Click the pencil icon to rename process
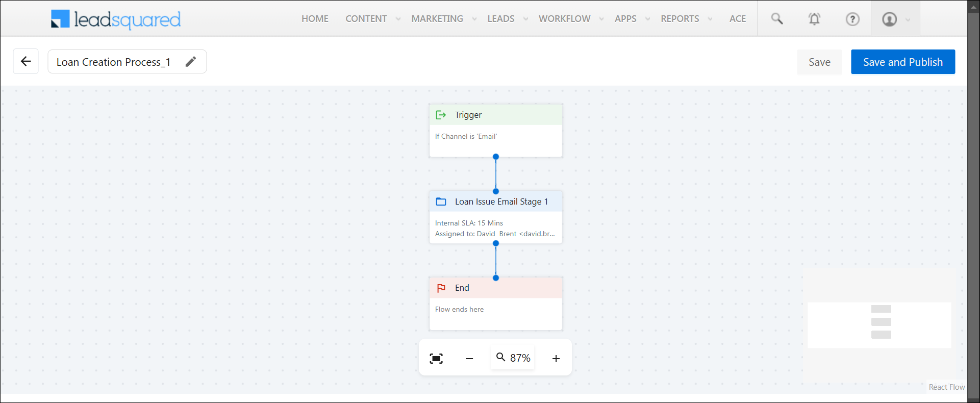This screenshot has height=403, width=980. [x=191, y=62]
